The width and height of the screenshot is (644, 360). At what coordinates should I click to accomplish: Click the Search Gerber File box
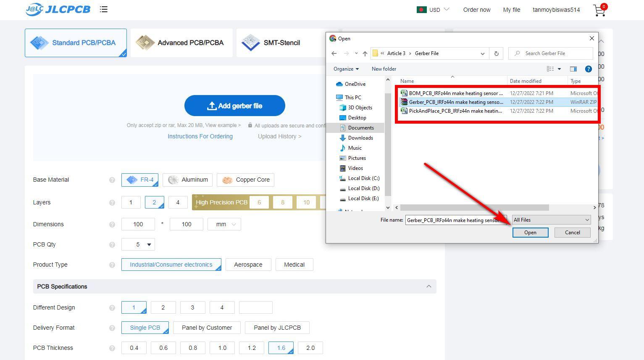pos(550,53)
